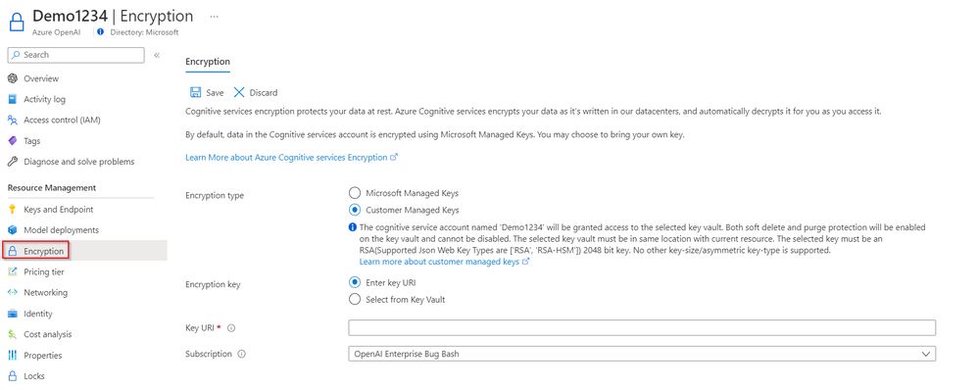
Task: Open Overview in the sidebar
Action: 41,78
